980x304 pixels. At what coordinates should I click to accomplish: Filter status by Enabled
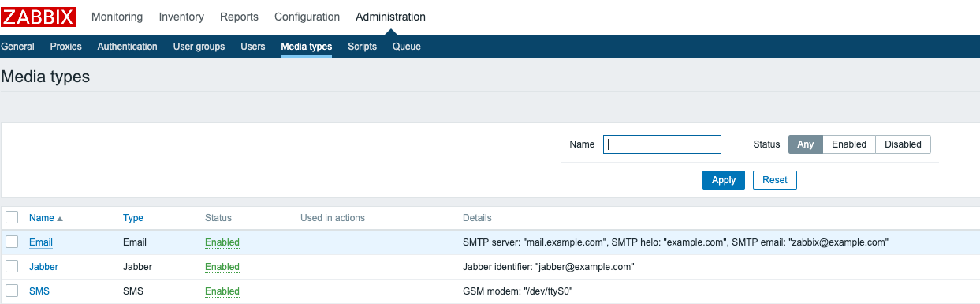coord(849,144)
